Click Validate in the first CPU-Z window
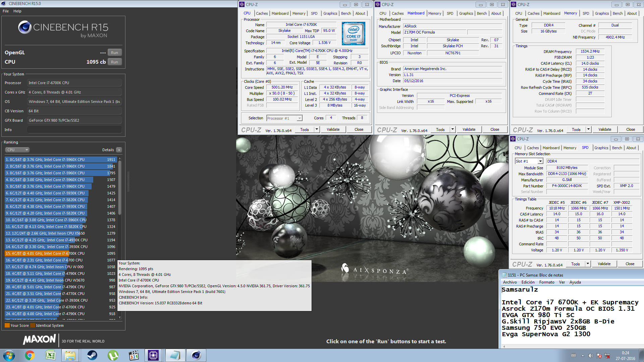The height and width of the screenshot is (362, 644). (333, 129)
